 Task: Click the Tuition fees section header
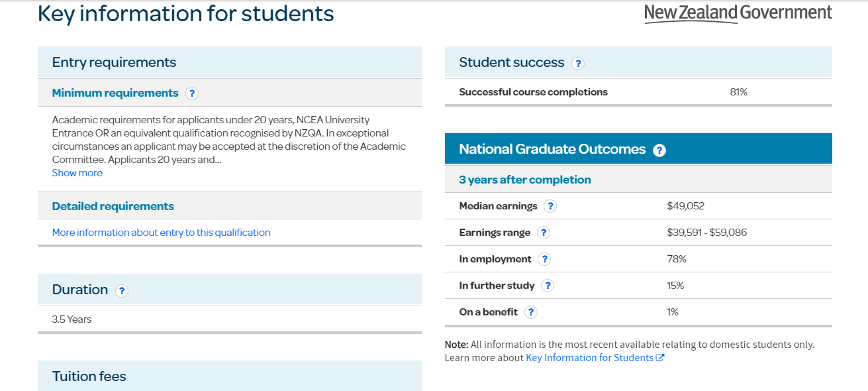tap(230, 376)
